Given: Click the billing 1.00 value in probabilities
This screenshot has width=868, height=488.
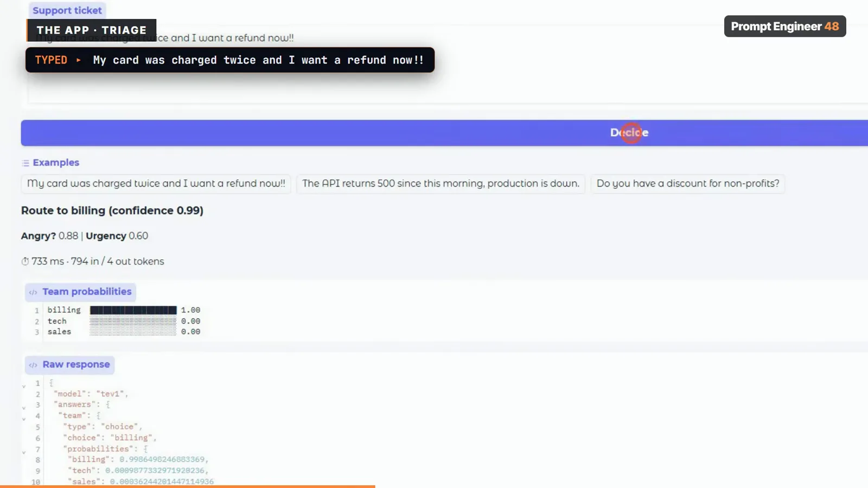Looking at the screenshot, I should click(190, 310).
